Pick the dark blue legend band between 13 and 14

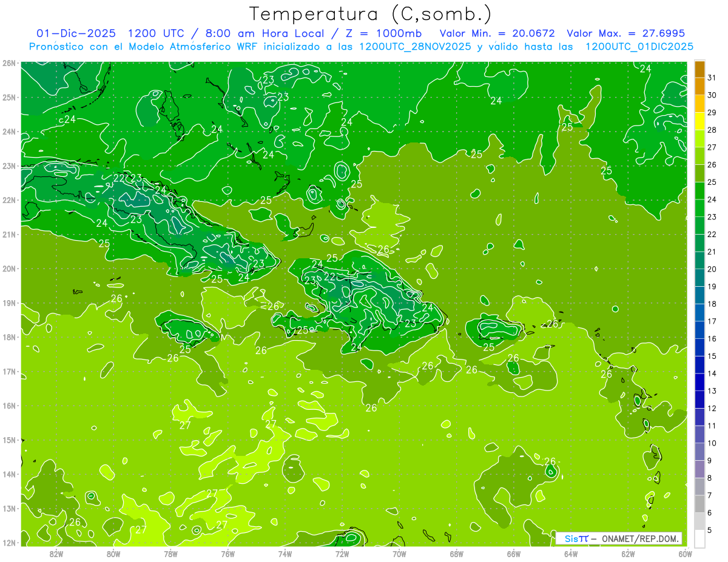[x=700, y=382]
